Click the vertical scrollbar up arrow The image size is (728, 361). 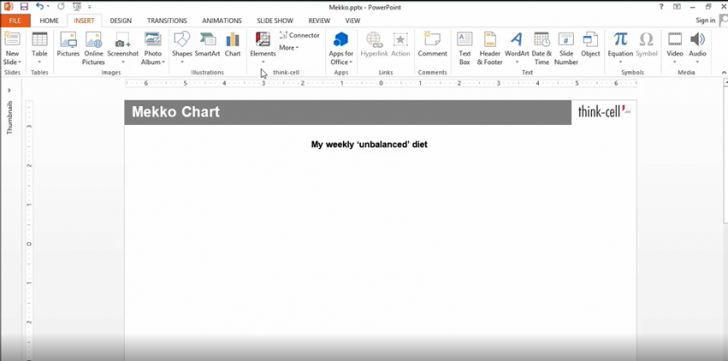pos(725,83)
